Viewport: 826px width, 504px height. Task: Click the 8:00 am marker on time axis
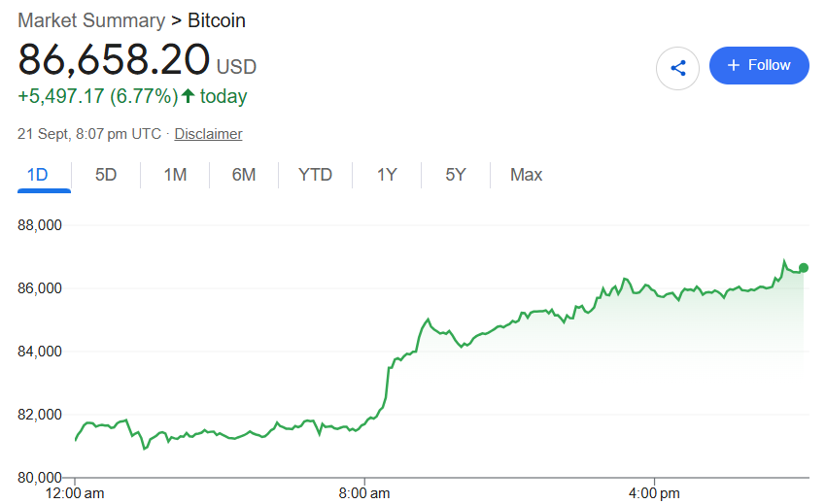(364, 493)
